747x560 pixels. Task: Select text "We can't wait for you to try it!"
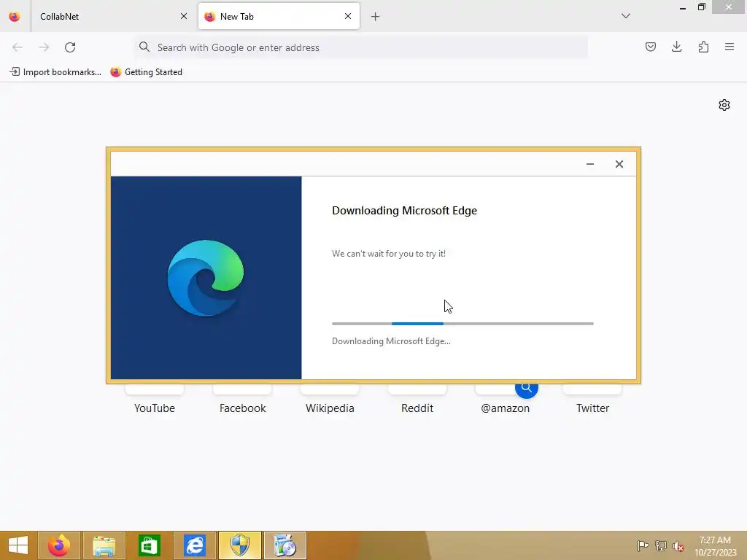[x=389, y=254]
